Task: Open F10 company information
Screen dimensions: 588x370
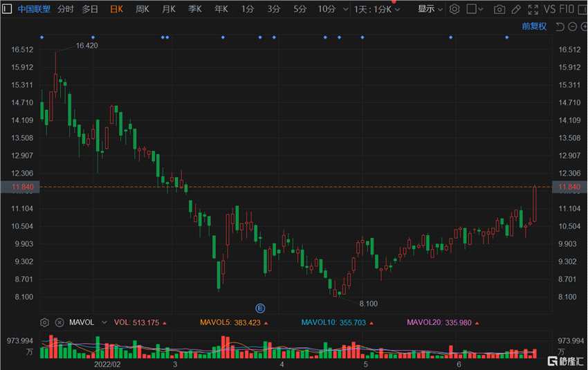Action: [x=567, y=9]
